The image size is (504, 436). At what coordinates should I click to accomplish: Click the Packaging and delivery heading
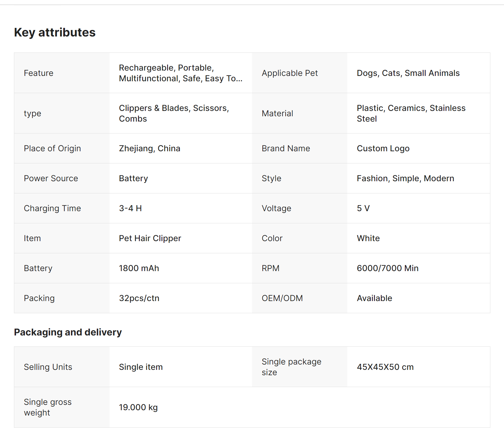coord(68,332)
